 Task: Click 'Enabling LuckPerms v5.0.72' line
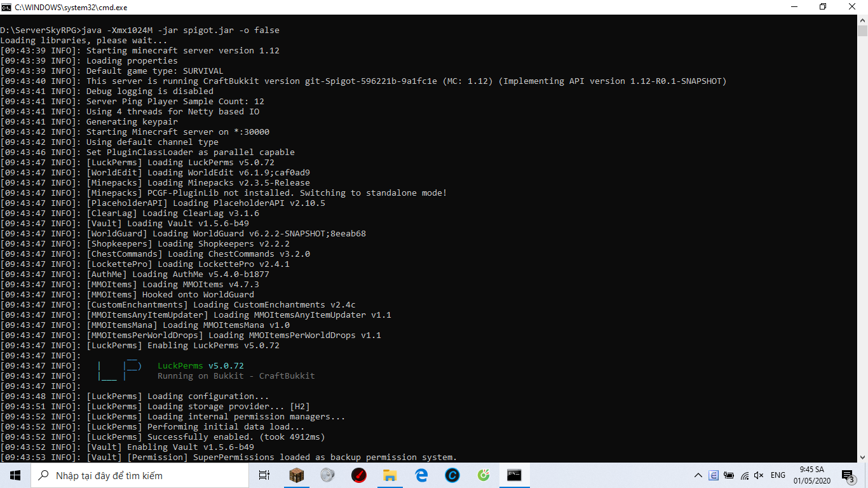click(140, 346)
